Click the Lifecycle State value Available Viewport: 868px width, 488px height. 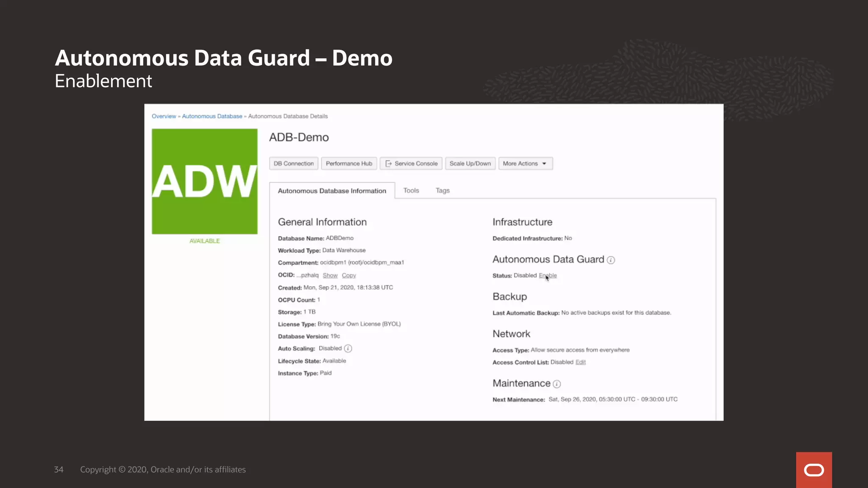click(334, 361)
